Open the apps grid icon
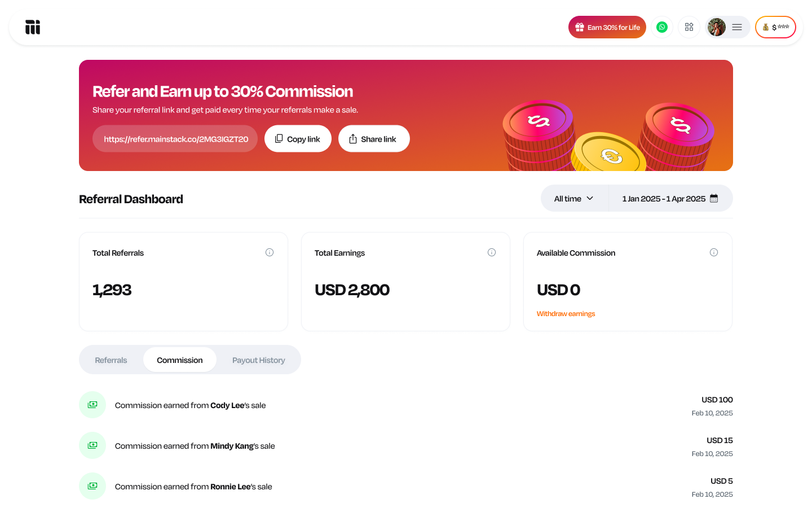Screen dimensions: 812x508 click(x=689, y=27)
